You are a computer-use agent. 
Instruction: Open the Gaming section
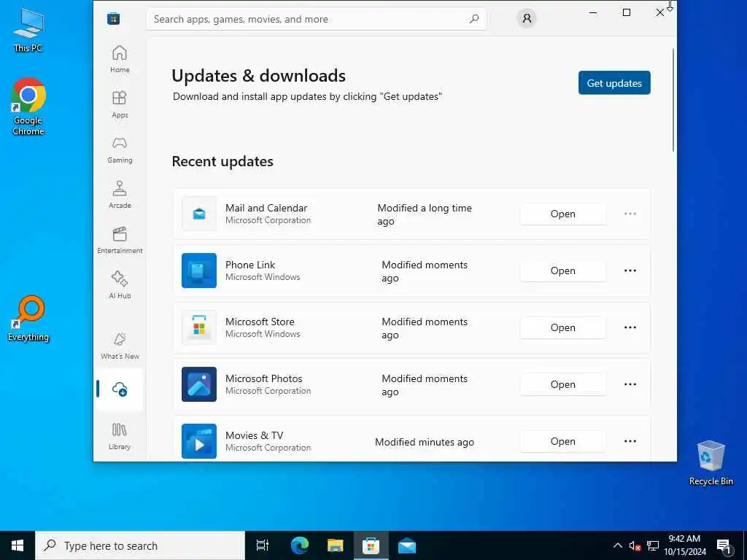120,150
